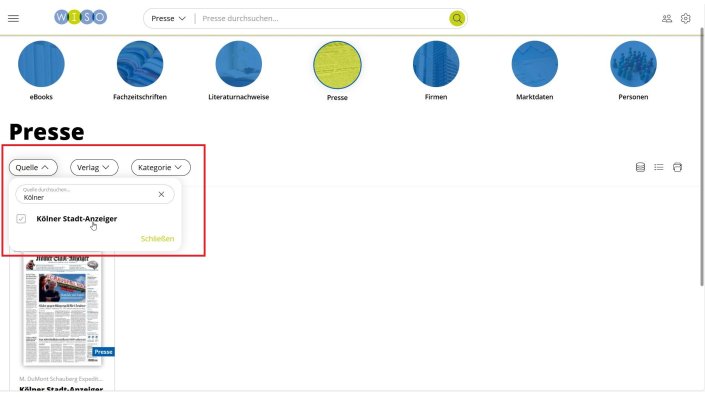Toggle the Kölner Stadt-Anzeiger checkbox
The image size is (705, 397).
click(x=21, y=219)
